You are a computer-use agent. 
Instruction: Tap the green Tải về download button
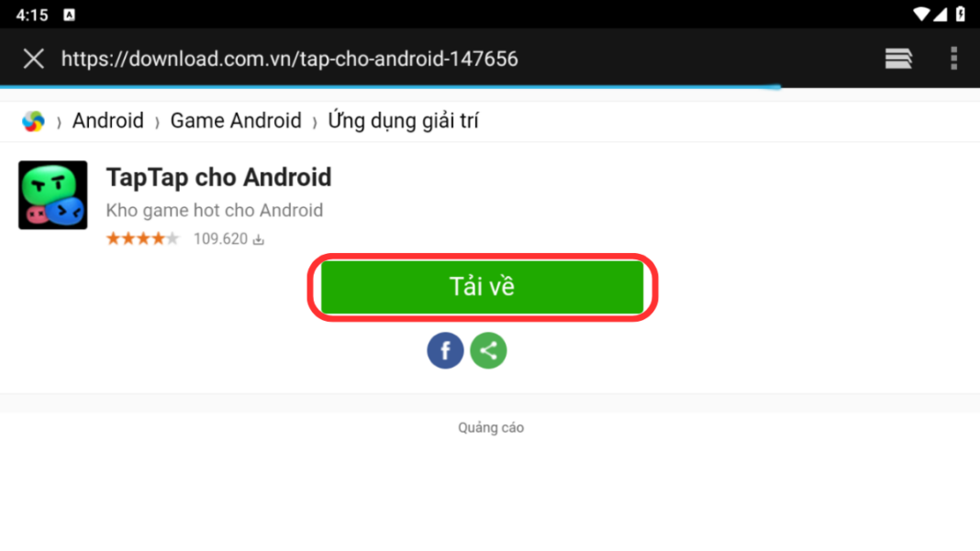(x=482, y=287)
